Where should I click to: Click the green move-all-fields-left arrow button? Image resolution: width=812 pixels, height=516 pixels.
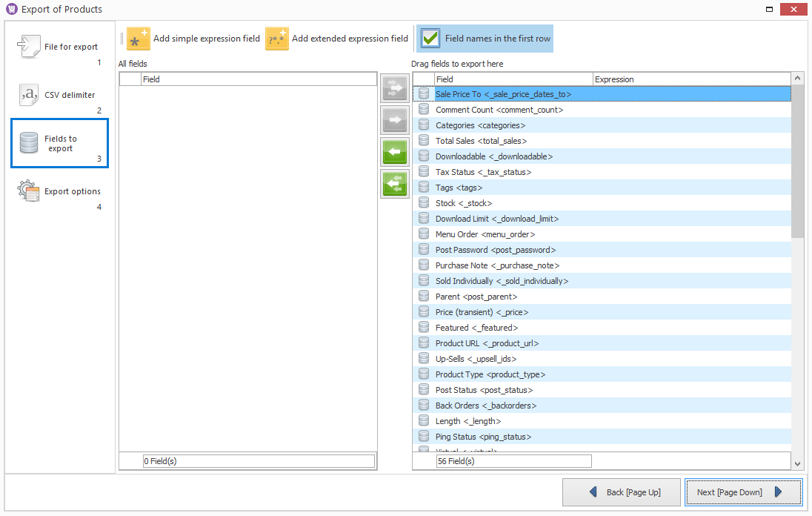tap(395, 183)
